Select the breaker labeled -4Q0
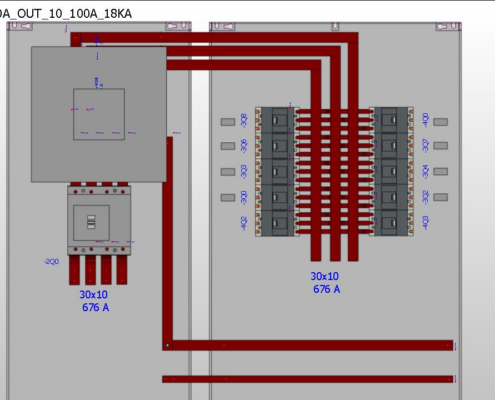 (x=392, y=120)
